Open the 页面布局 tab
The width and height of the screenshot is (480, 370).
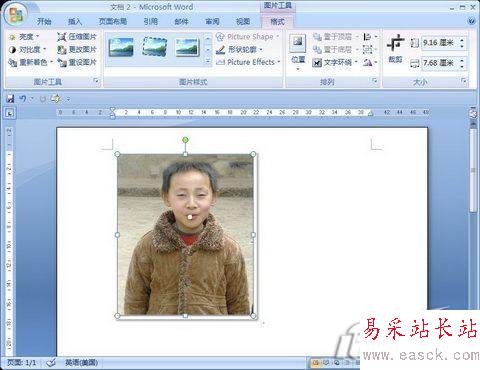click(x=113, y=22)
